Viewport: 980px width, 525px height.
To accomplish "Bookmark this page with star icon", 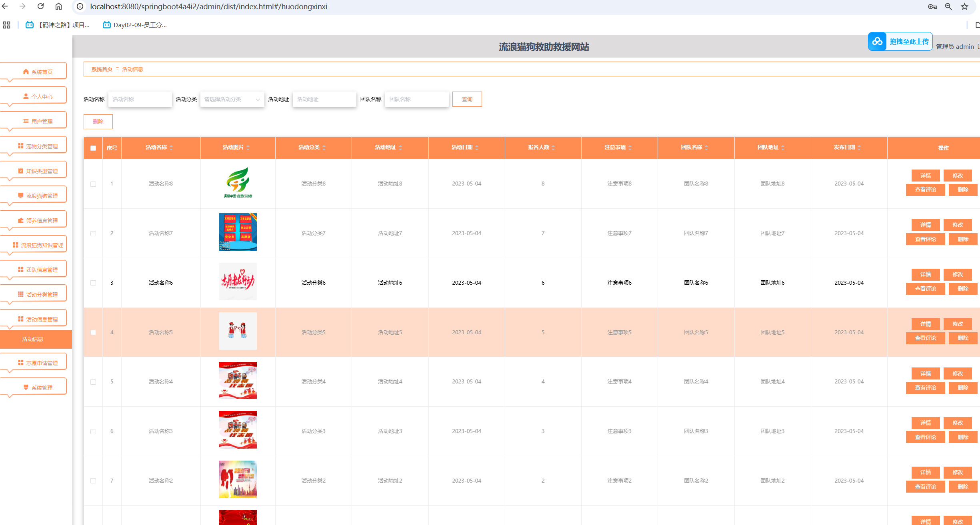I will 965,6.
